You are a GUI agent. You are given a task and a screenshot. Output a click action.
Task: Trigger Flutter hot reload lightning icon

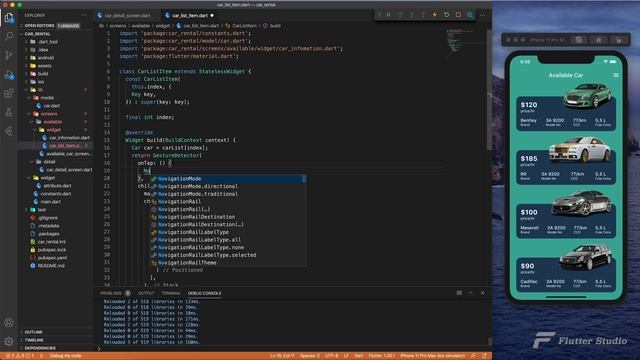(435, 15)
